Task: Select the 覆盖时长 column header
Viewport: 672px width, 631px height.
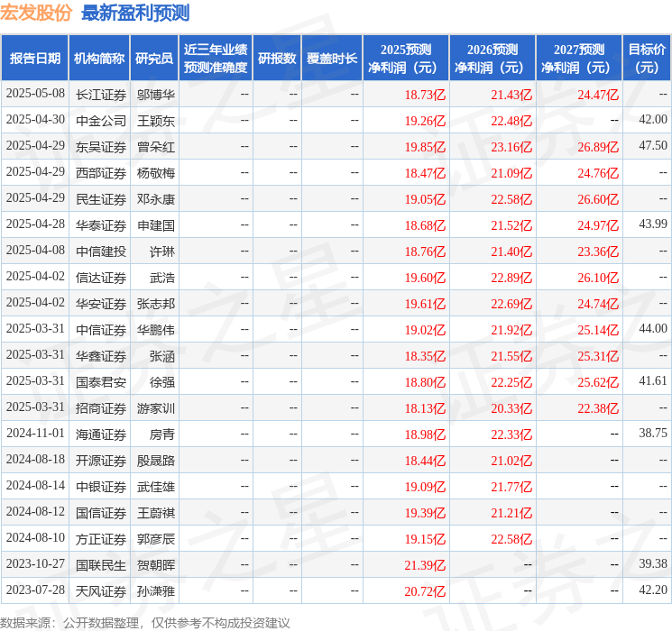Action: (332, 59)
